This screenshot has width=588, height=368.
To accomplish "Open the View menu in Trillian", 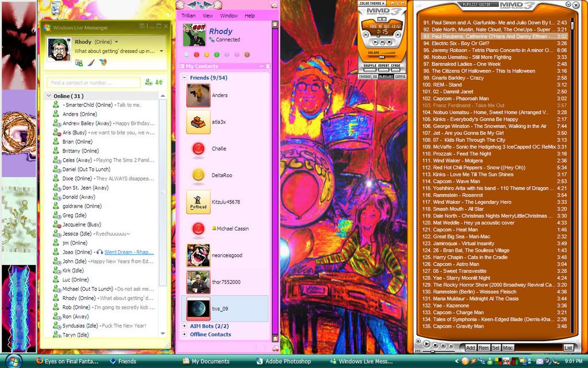I will (x=208, y=16).
